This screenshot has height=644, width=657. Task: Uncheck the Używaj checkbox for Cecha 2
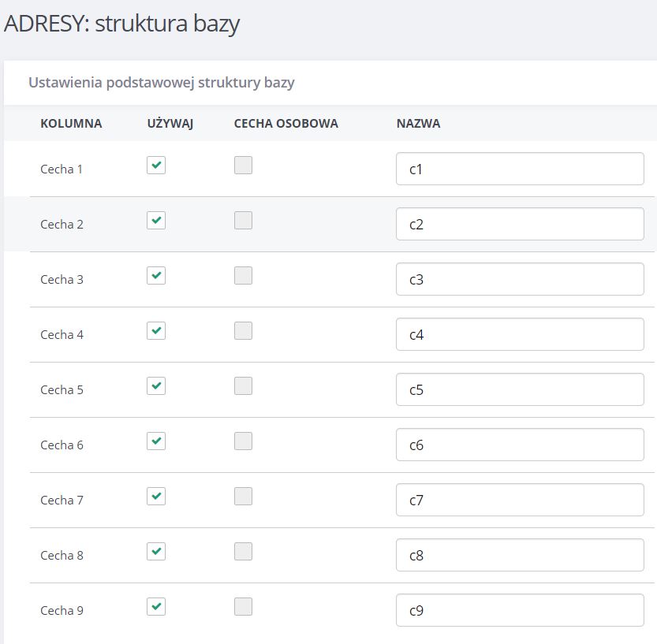(156, 220)
